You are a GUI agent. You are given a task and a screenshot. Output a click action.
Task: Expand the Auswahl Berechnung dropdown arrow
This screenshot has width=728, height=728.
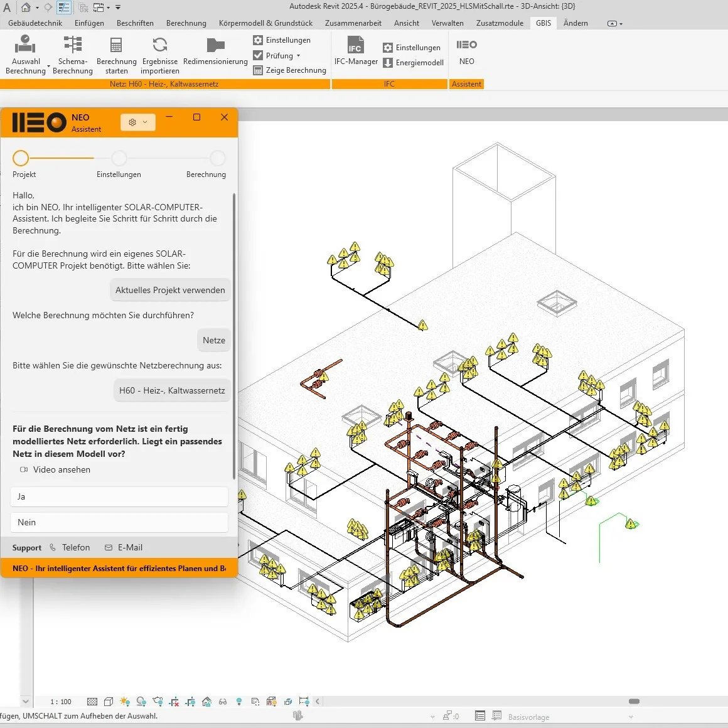click(49, 67)
